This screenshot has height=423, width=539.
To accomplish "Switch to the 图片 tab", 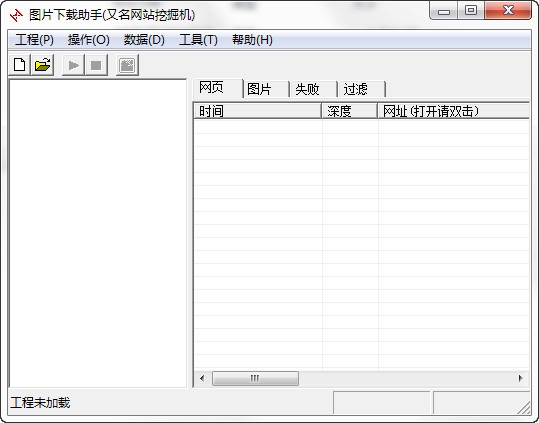I will [266, 89].
